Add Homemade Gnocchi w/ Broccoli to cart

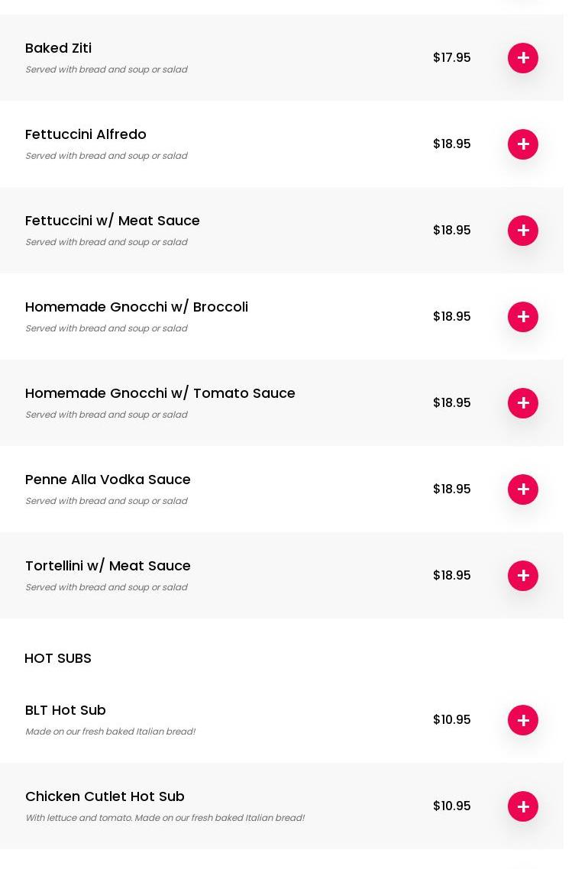[523, 317]
